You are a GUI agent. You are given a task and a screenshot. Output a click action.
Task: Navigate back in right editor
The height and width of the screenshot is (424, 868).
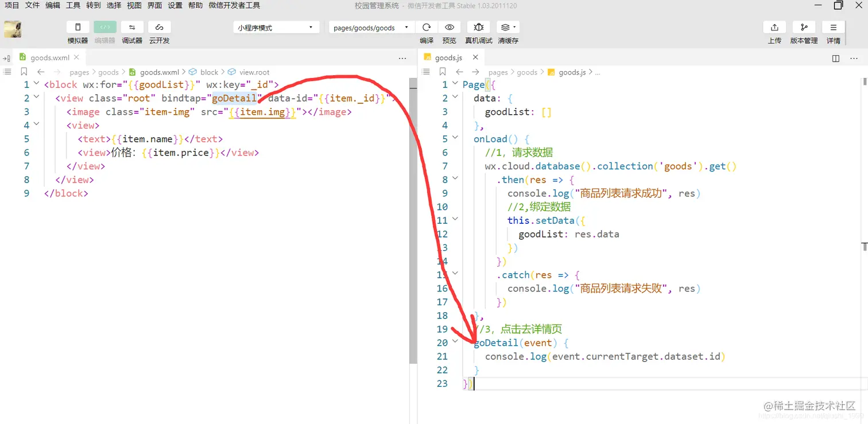(x=459, y=72)
